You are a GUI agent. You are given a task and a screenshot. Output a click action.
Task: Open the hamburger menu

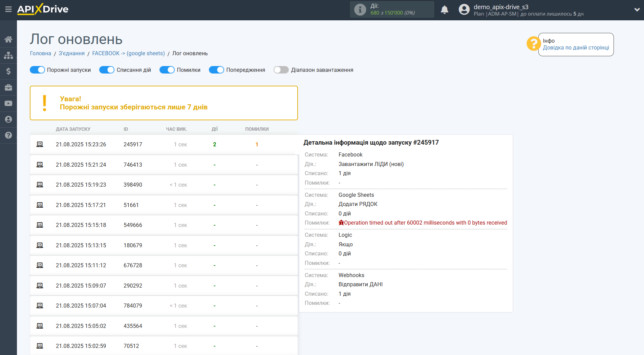[x=8, y=9]
